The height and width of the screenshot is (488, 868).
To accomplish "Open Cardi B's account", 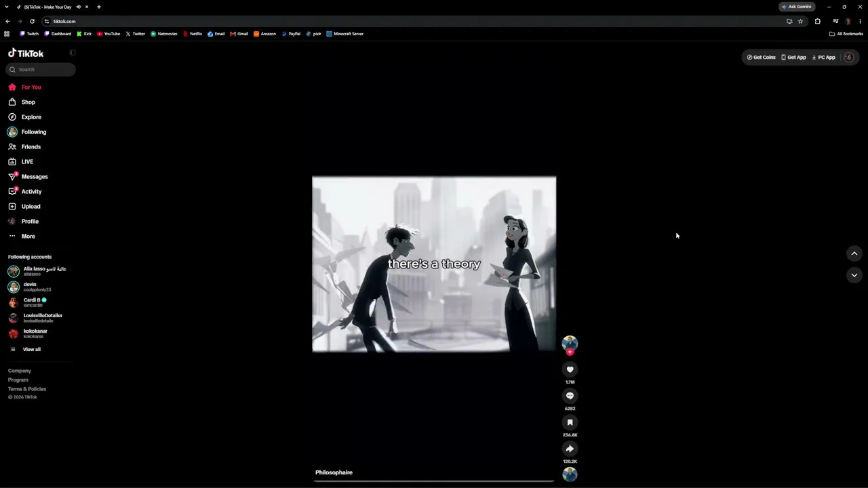I will (x=27, y=302).
